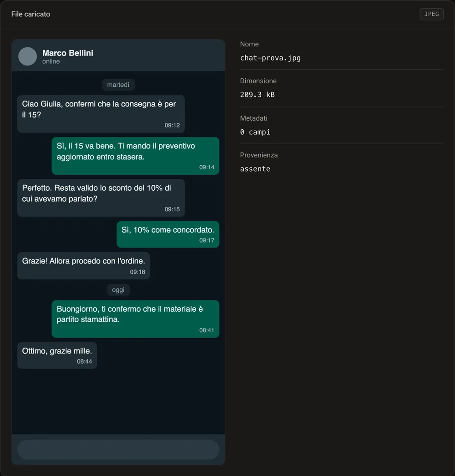Focus the empty chat message input field

(118, 450)
